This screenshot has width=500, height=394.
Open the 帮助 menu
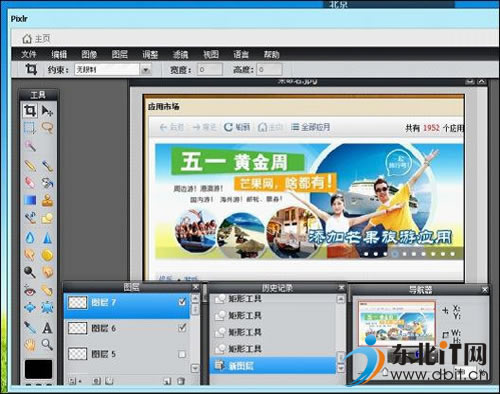pos(271,54)
